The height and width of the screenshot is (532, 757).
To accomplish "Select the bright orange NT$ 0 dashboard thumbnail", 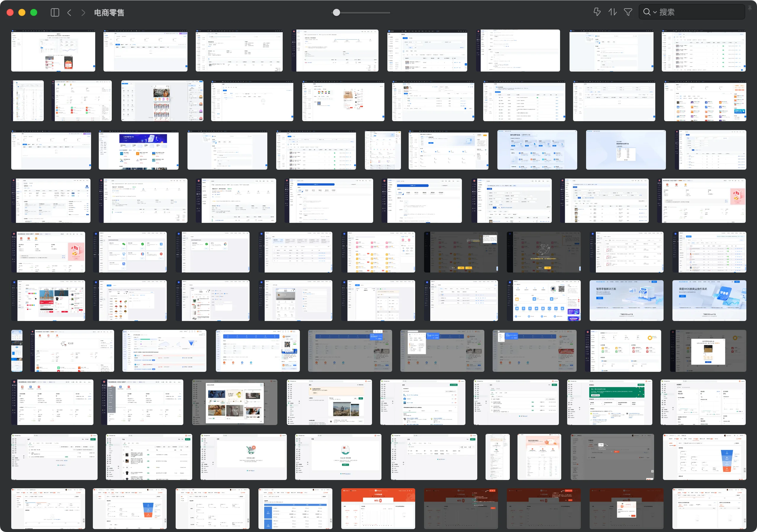I will (x=378, y=508).
